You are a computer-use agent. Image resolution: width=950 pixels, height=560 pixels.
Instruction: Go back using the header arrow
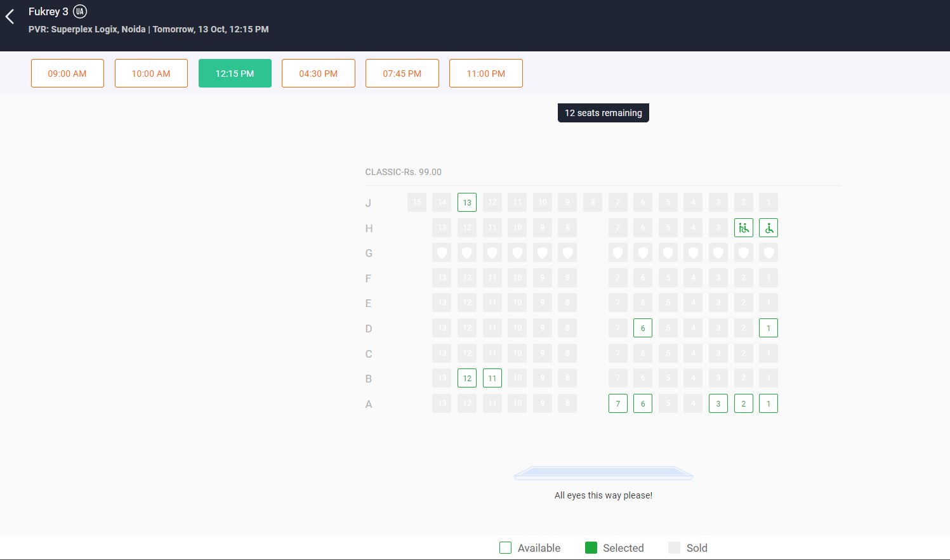tap(10, 17)
